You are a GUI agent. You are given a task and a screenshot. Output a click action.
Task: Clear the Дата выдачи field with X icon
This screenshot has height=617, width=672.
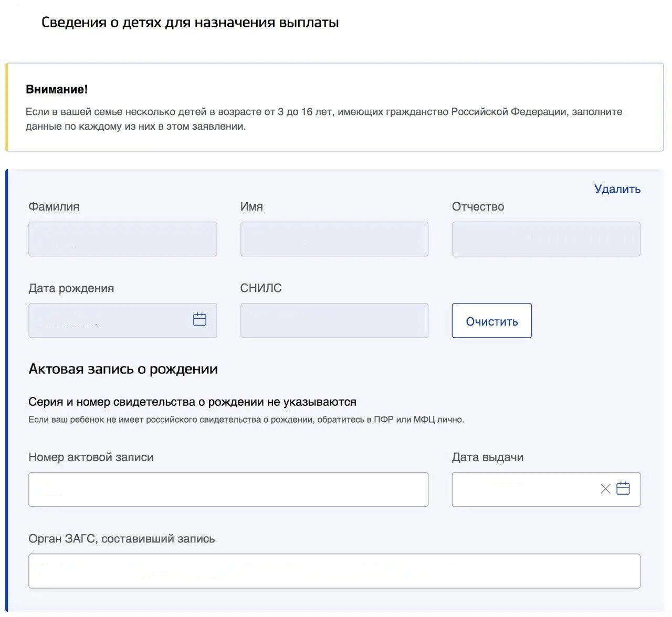click(605, 489)
